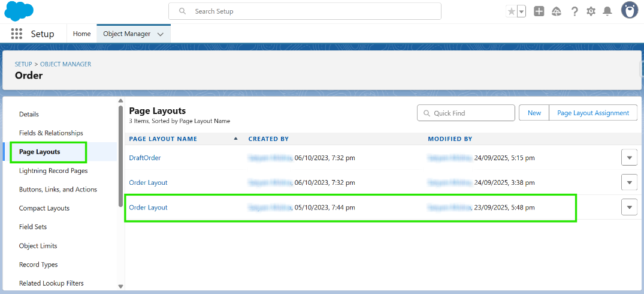Click the SETUP breadcrumb link

23,64
